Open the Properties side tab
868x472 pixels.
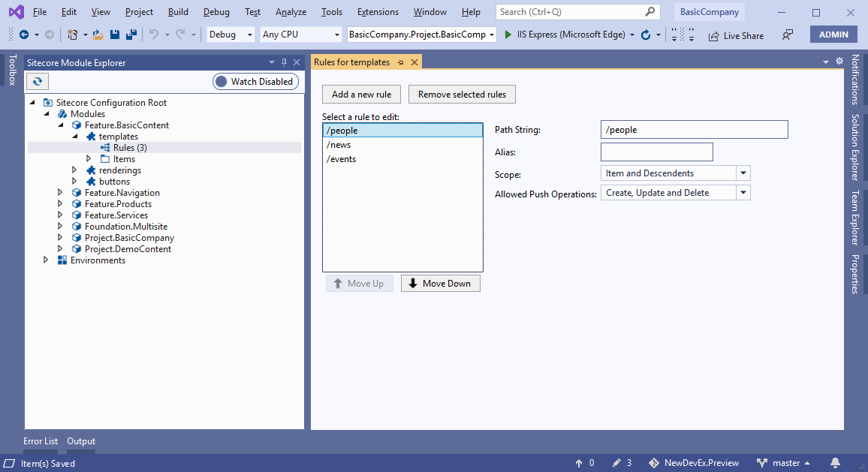pyautogui.click(x=856, y=274)
